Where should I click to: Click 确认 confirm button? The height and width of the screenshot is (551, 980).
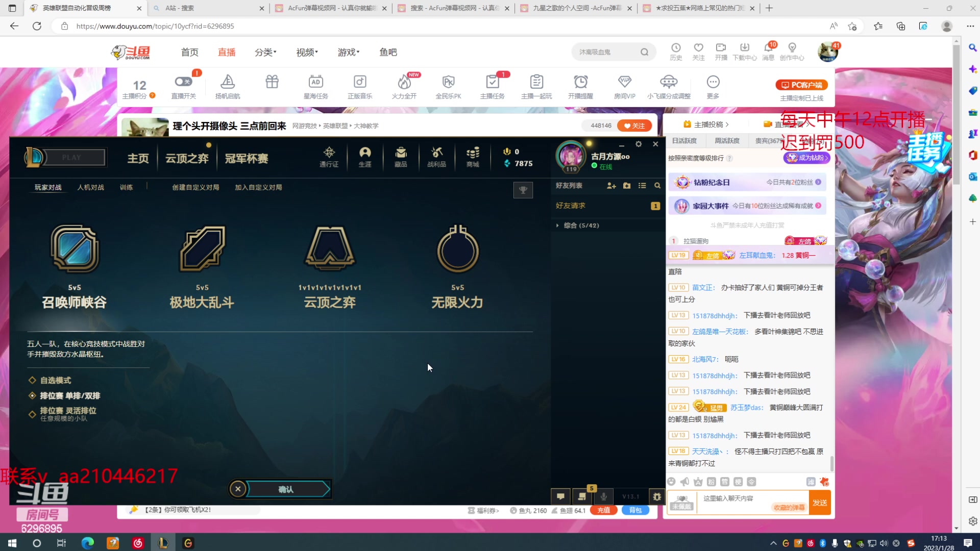click(287, 489)
